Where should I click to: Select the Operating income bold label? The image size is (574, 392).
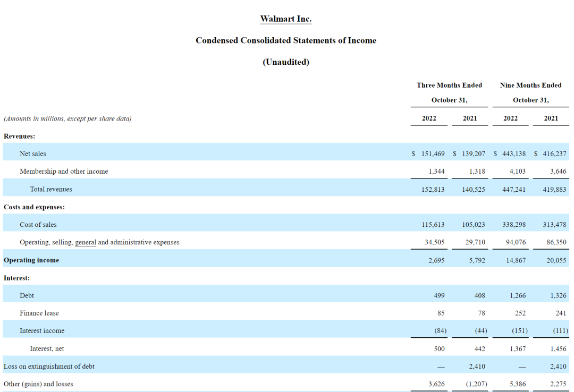[31, 260]
